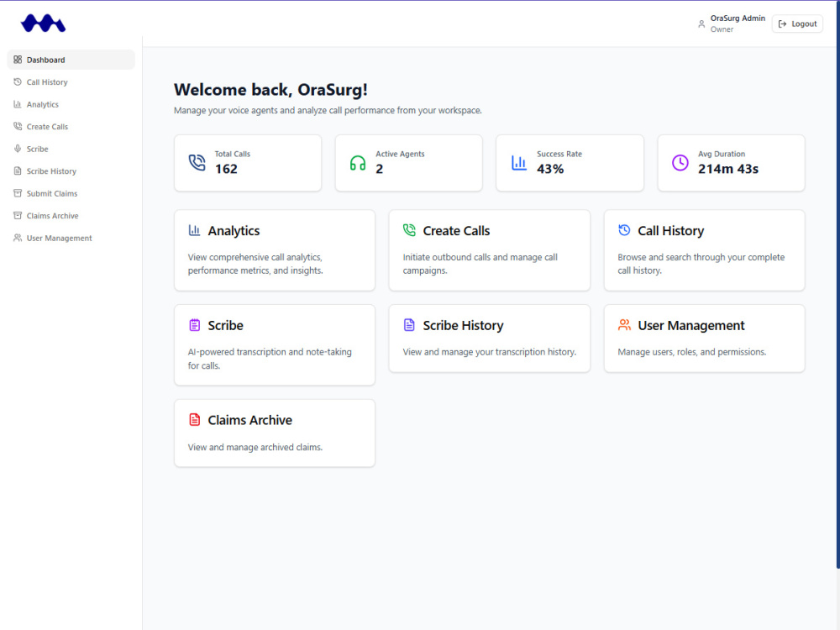
Task: Click 'View and manage archived claims.' description
Action: 255,447
